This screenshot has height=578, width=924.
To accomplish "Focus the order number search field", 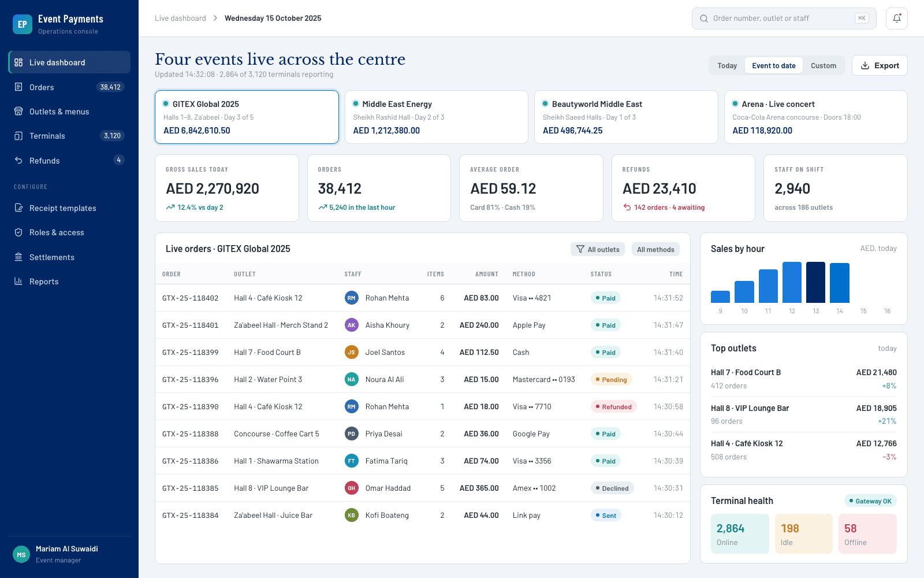I will [784, 18].
